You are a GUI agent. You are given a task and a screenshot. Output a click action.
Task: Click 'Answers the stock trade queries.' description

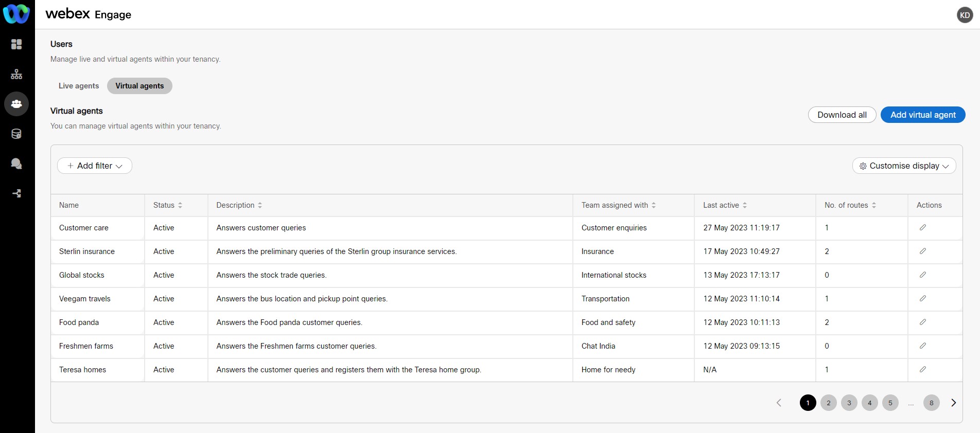click(x=271, y=275)
